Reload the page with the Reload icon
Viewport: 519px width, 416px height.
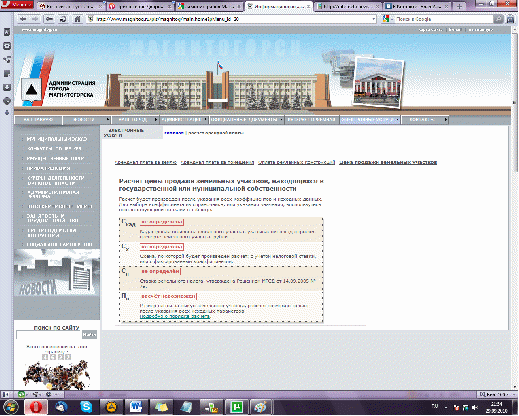pos(63,19)
